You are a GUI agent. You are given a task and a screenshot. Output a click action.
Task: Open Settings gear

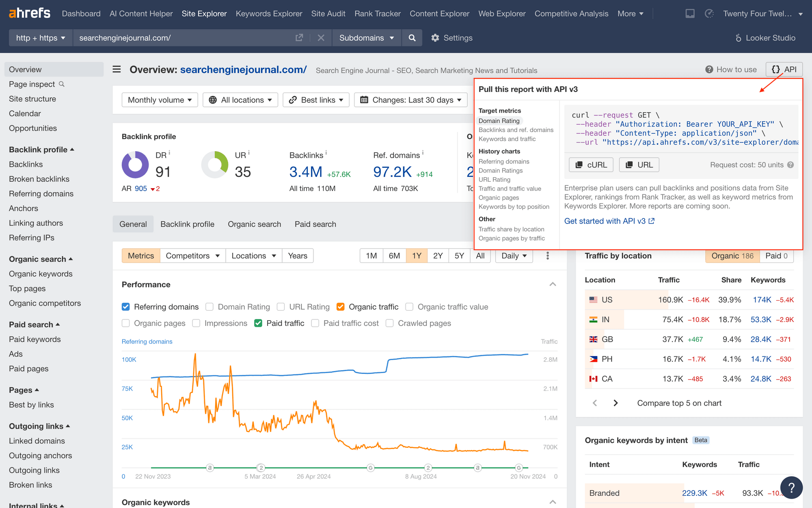pos(452,38)
